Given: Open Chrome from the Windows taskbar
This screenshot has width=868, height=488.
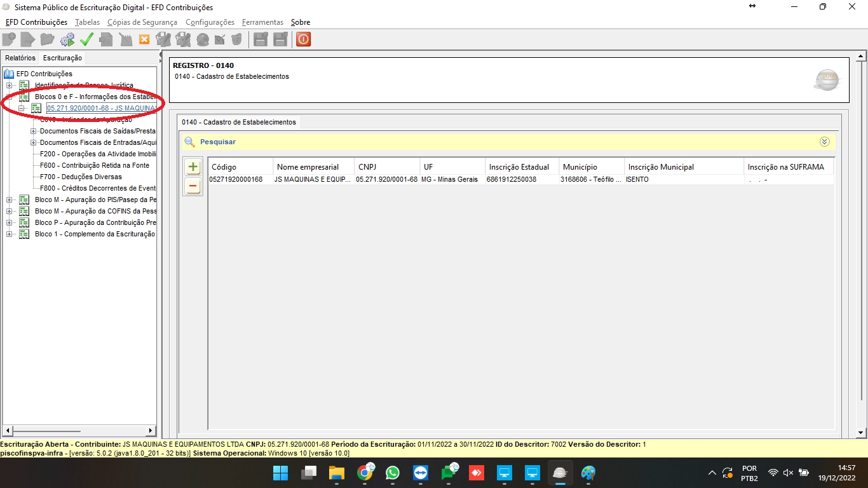Looking at the screenshot, I should point(365,473).
